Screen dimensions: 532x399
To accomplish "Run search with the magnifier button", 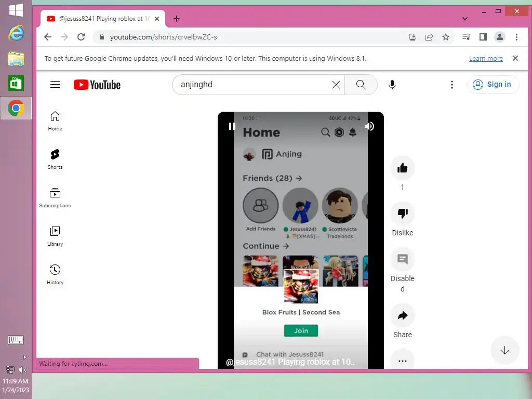I will point(361,85).
